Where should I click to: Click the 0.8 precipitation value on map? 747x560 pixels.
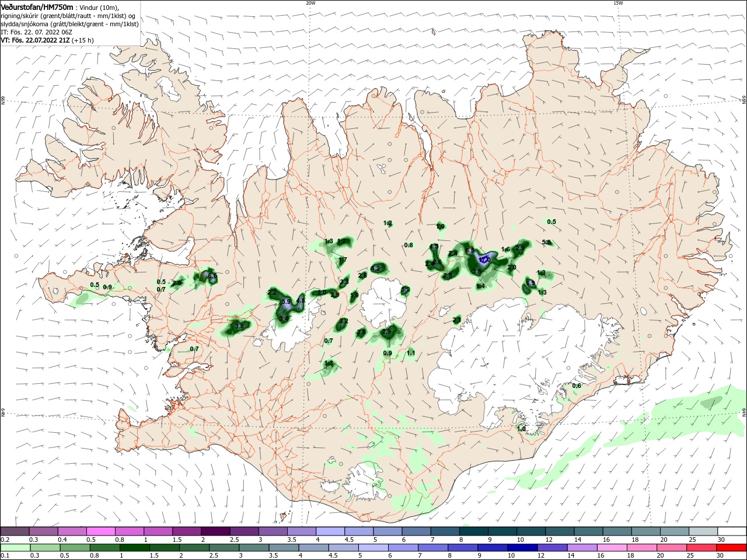click(409, 245)
